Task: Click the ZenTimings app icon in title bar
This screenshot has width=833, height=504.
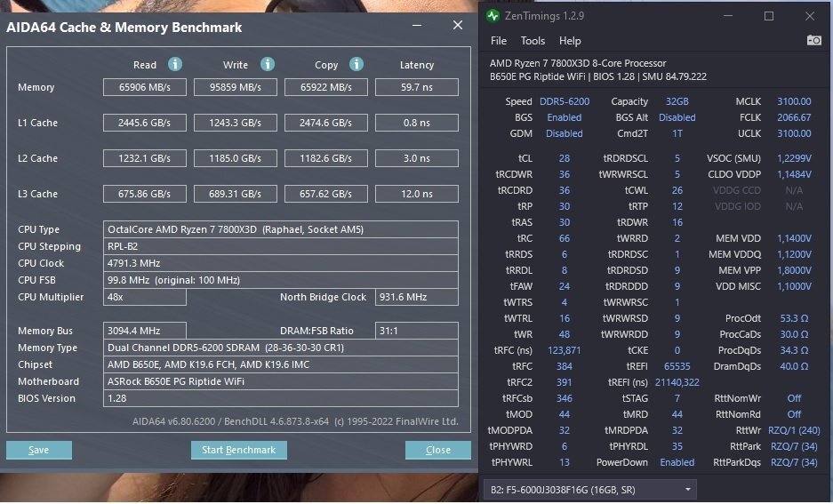Action: coord(493,16)
